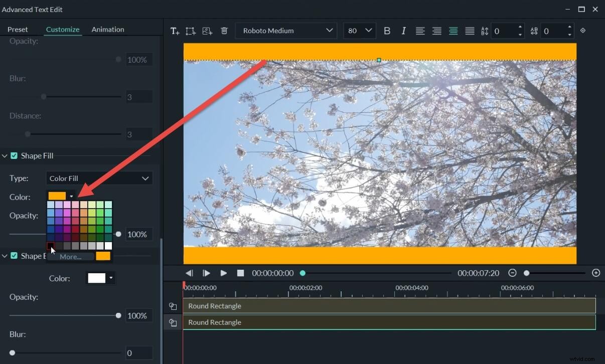Apply justified text alignment

click(470, 31)
